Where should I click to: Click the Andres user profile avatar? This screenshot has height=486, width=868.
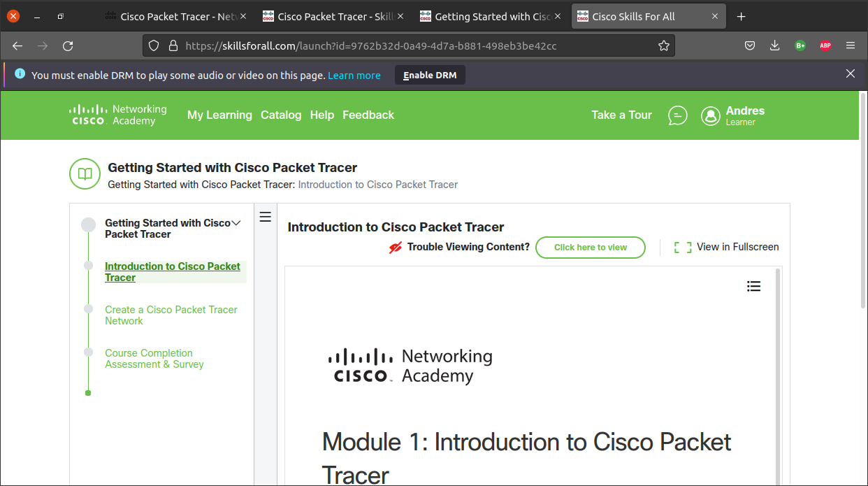pos(710,116)
